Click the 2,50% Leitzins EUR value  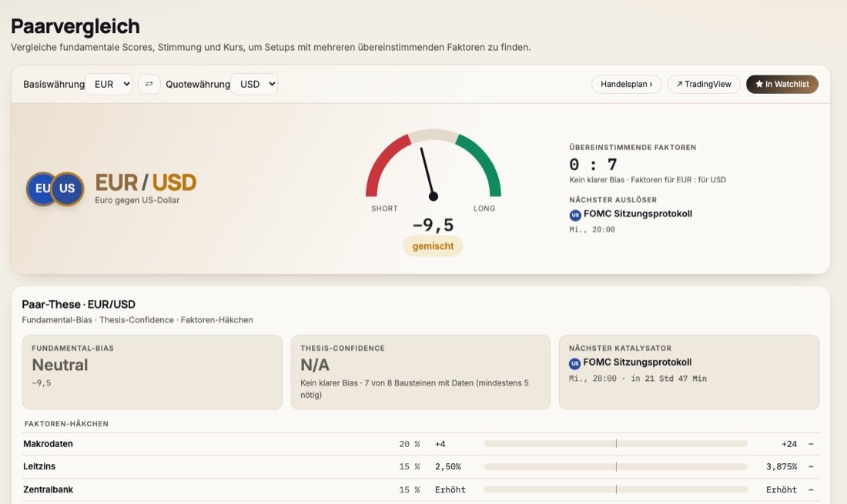448,467
